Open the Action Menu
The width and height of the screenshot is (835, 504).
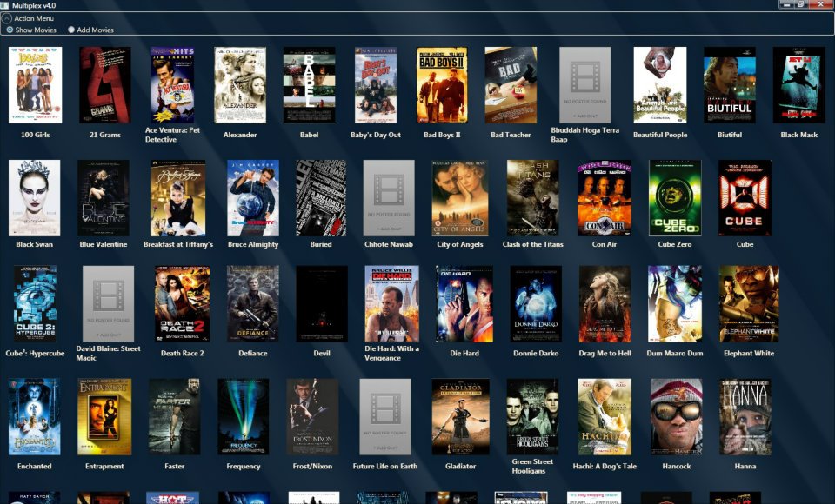[35, 17]
